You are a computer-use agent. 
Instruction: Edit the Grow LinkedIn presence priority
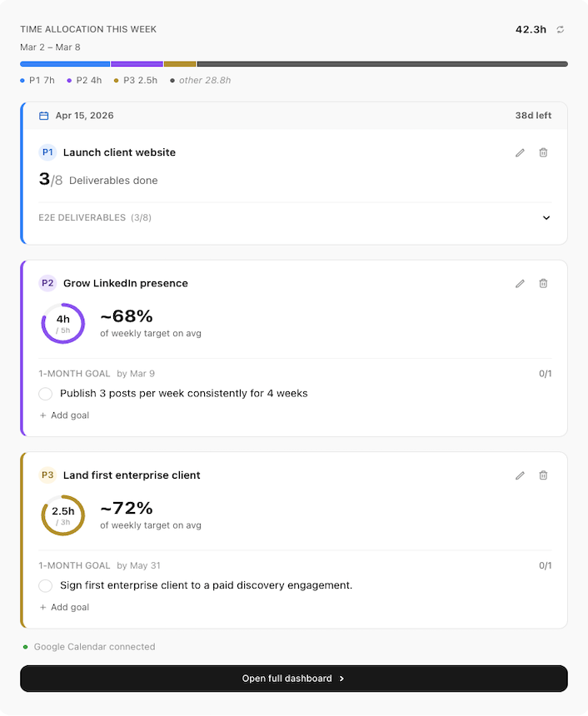pyautogui.click(x=521, y=283)
